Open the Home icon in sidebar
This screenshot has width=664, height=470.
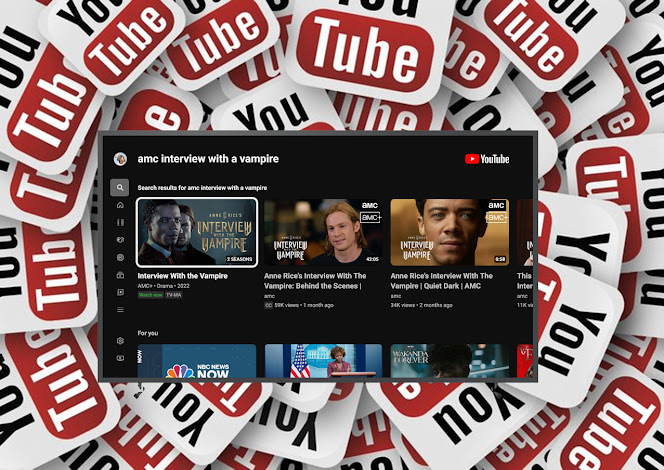coord(120,205)
